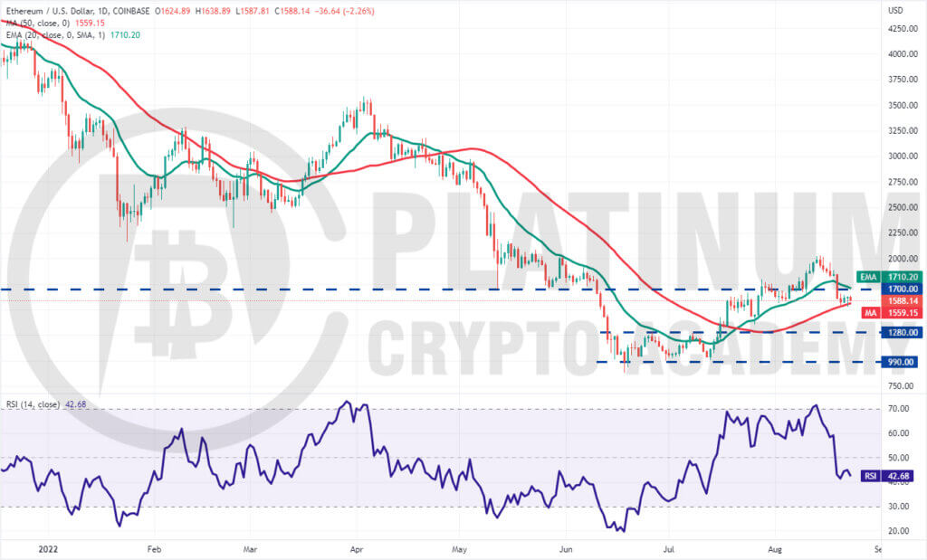Click the 20.00 RSI axis label

coord(899,531)
